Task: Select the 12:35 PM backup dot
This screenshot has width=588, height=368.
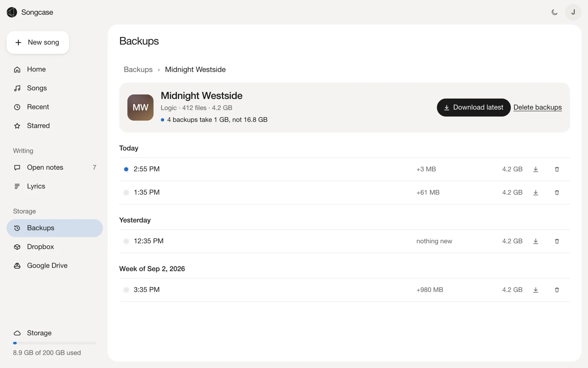Action: (x=126, y=241)
